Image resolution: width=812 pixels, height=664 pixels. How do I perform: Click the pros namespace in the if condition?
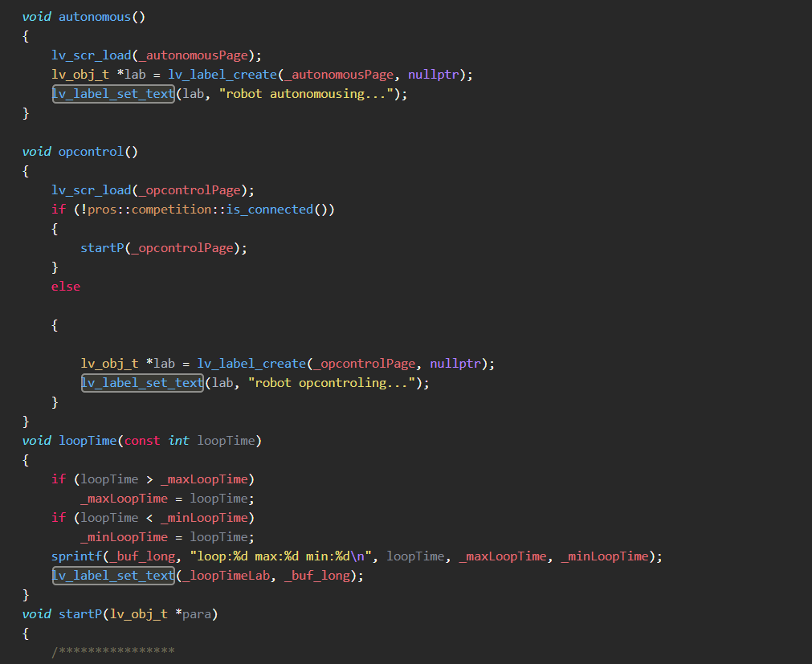[102, 209]
